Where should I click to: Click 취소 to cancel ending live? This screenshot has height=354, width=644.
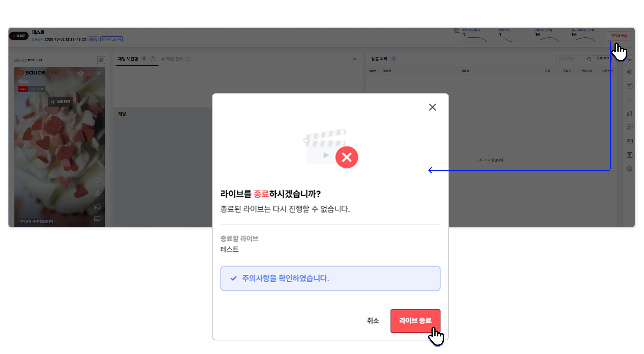(x=373, y=321)
